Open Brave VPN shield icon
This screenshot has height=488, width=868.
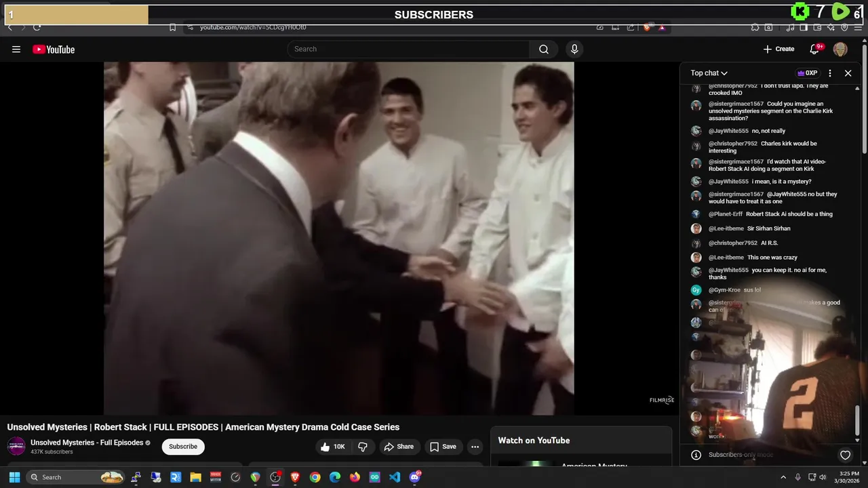coord(844,27)
